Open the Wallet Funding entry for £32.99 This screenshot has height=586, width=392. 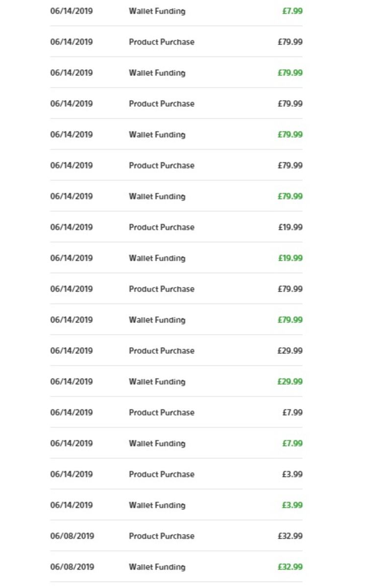click(157, 567)
